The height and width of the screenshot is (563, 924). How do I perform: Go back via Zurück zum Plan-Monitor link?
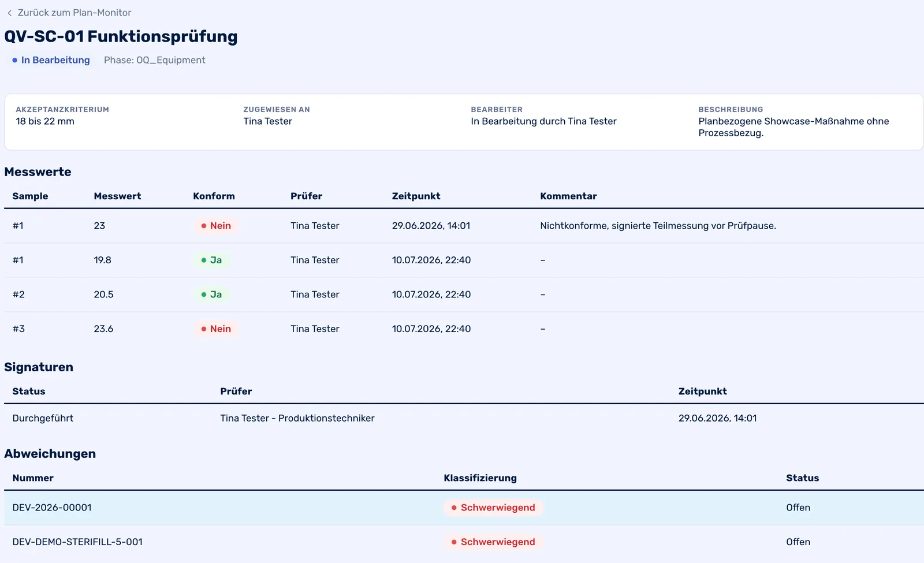coord(74,13)
